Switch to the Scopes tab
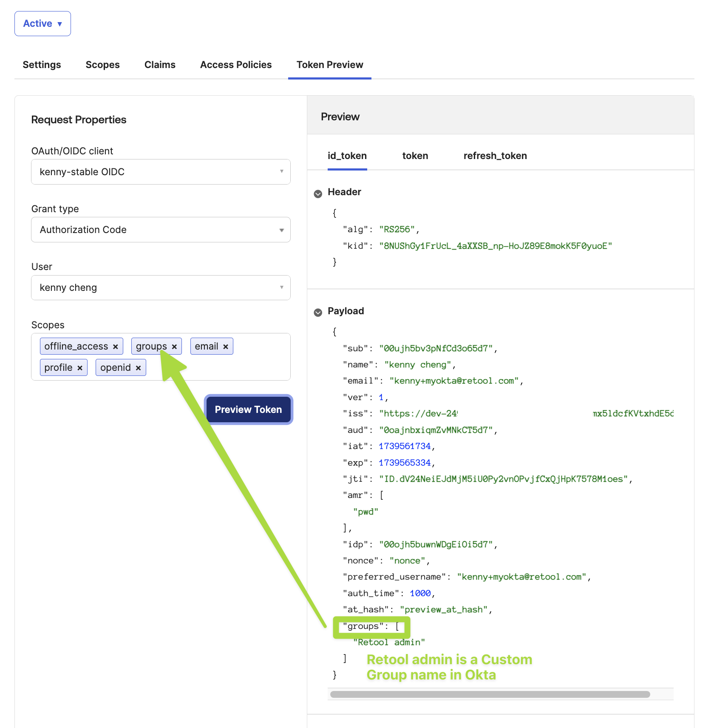The width and height of the screenshot is (714, 728). (x=102, y=65)
